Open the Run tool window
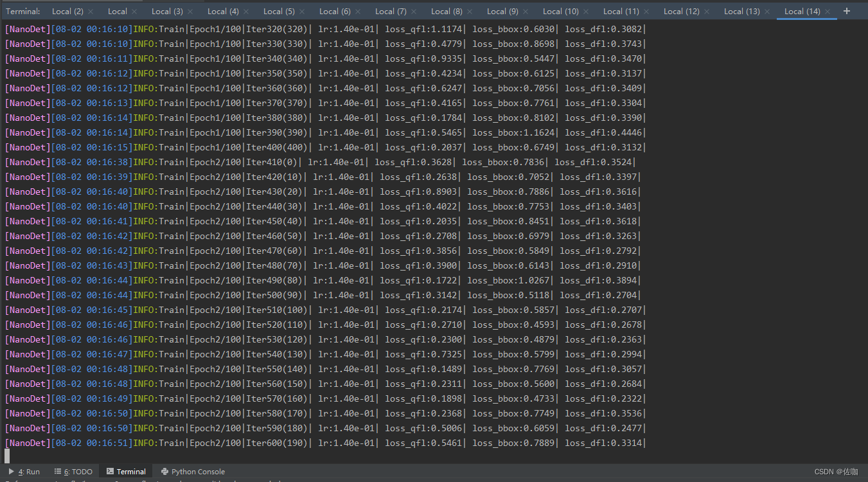Screen dimensions: 868x482 point(24,472)
